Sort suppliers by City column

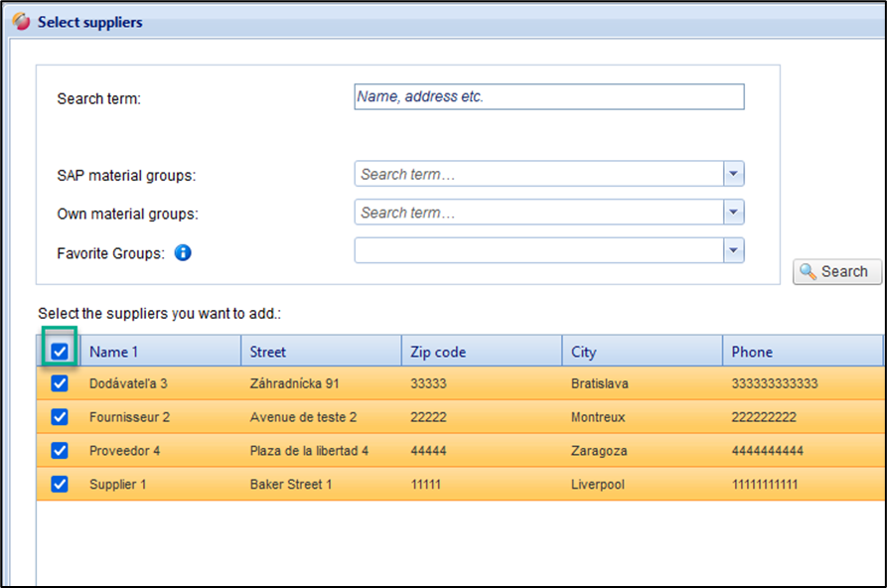pyautogui.click(x=643, y=352)
